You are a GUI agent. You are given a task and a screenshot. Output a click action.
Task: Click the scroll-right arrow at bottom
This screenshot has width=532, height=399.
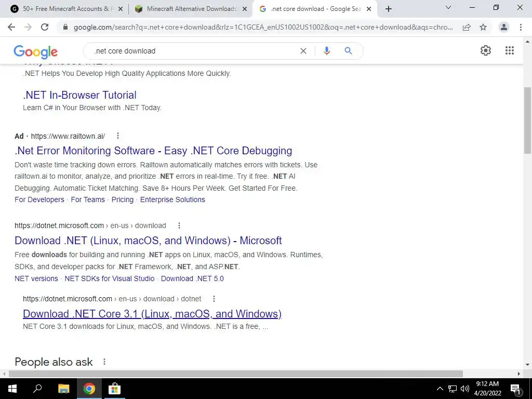pos(519,374)
